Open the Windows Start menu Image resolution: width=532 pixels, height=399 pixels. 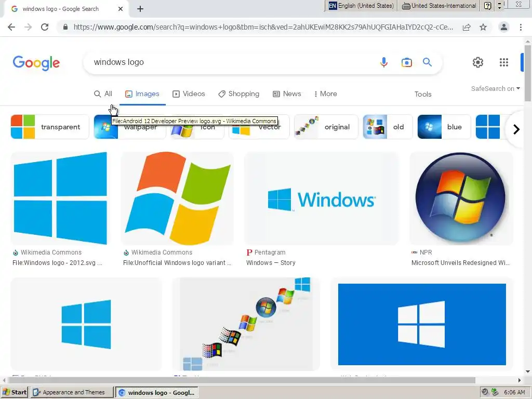tap(15, 393)
